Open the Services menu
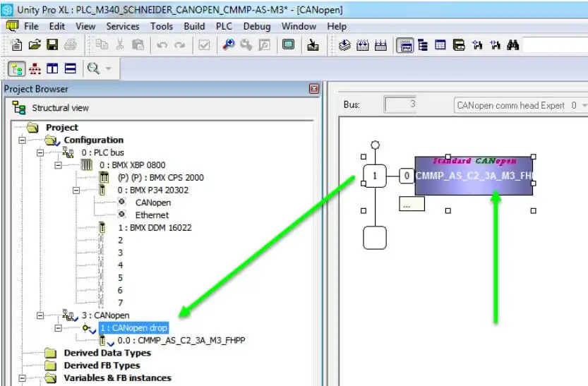The image size is (588, 386). pos(123,27)
